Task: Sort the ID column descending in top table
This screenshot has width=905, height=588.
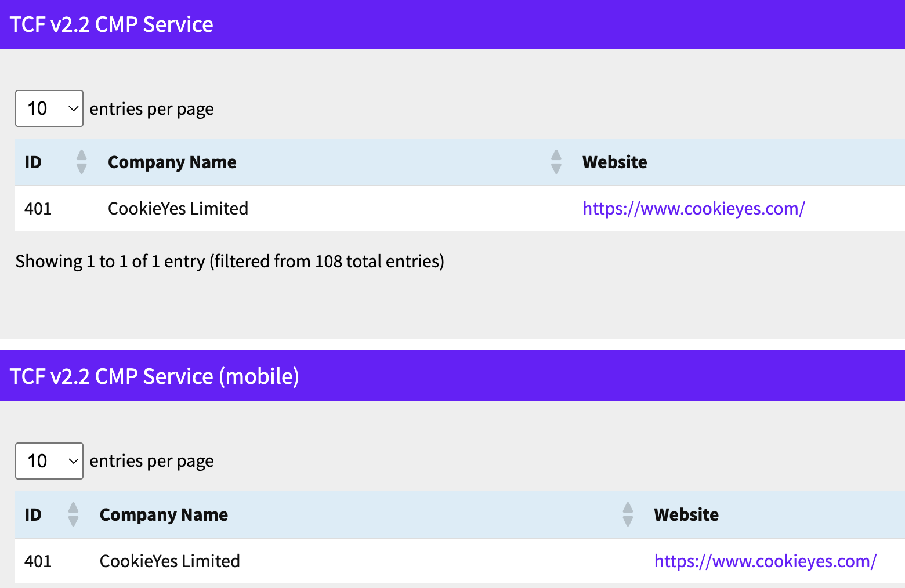Action: click(82, 169)
